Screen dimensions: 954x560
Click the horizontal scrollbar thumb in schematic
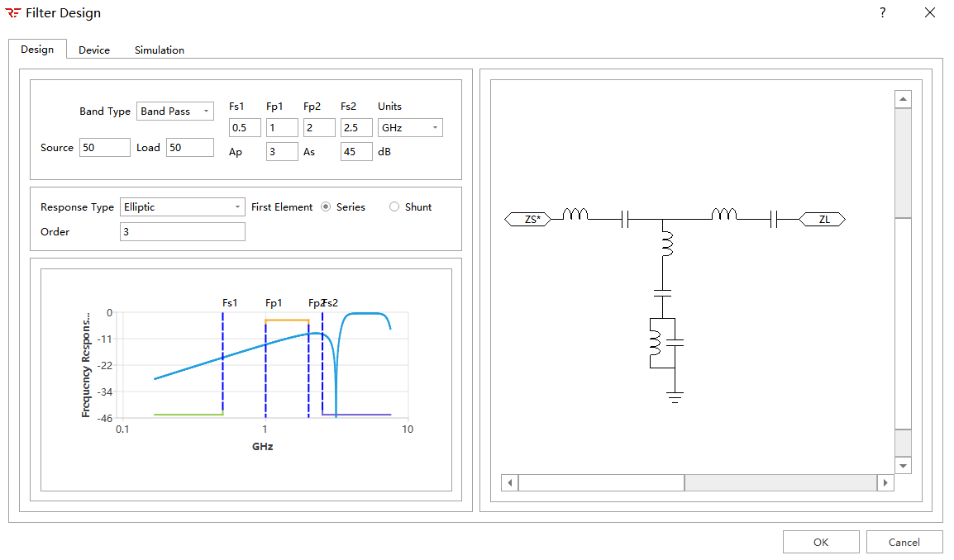601,483
